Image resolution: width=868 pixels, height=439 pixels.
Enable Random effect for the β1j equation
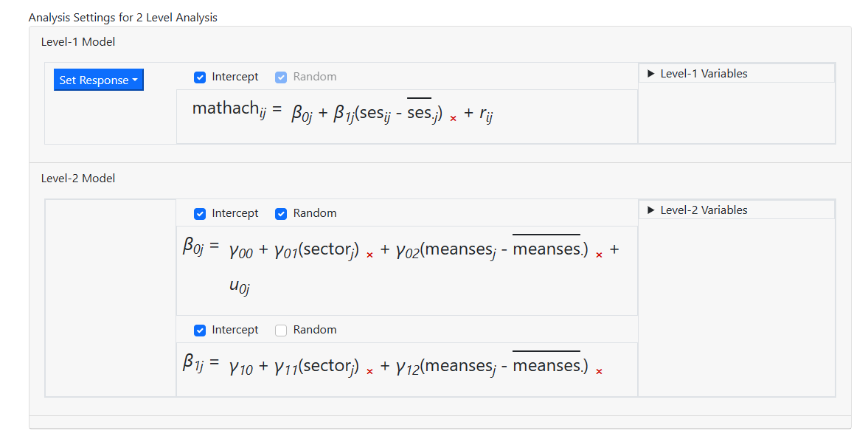pyautogui.click(x=281, y=331)
